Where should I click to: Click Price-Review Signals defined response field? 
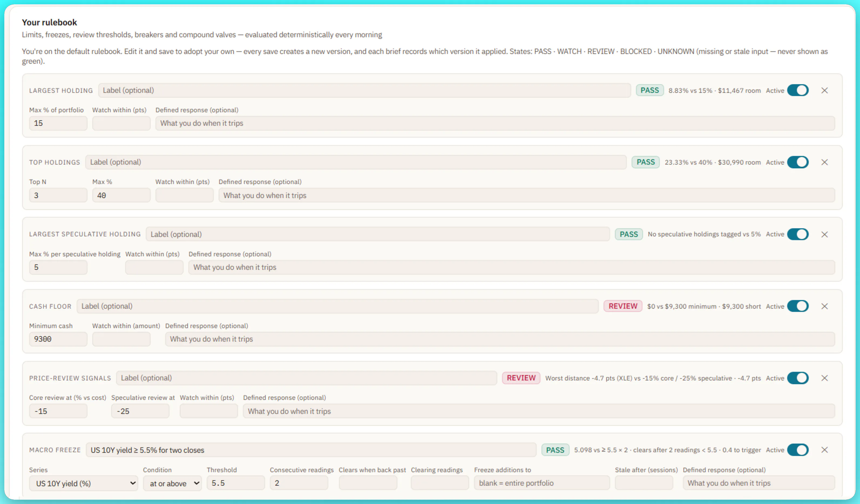[x=539, y=411]
